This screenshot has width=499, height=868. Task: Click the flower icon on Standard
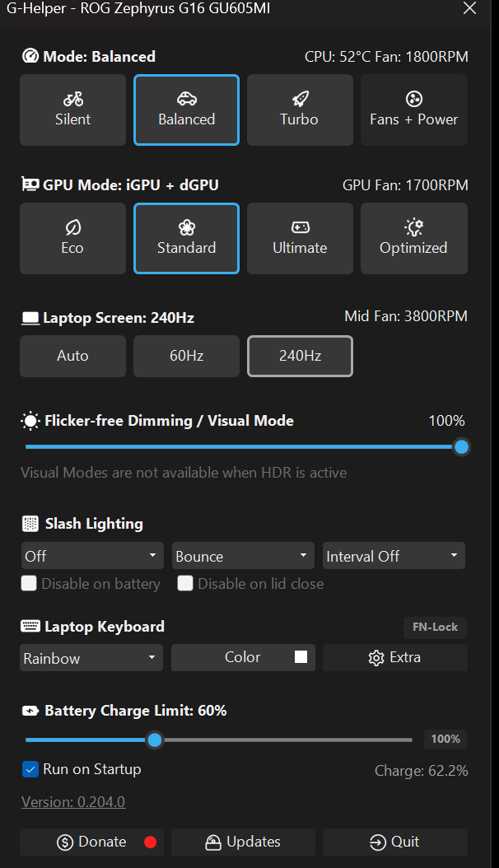coord(187,227)
